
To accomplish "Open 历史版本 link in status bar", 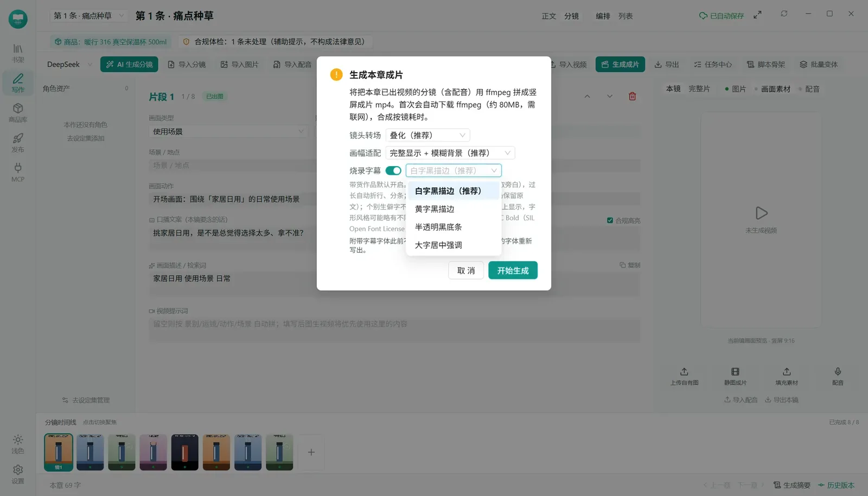I will point(836,485).
